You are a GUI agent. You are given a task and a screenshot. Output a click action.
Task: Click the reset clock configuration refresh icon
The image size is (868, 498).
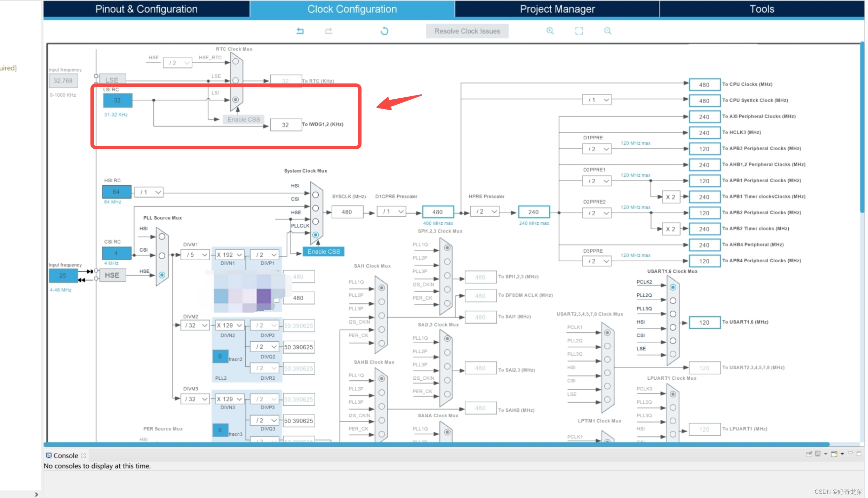coord(384,31)
